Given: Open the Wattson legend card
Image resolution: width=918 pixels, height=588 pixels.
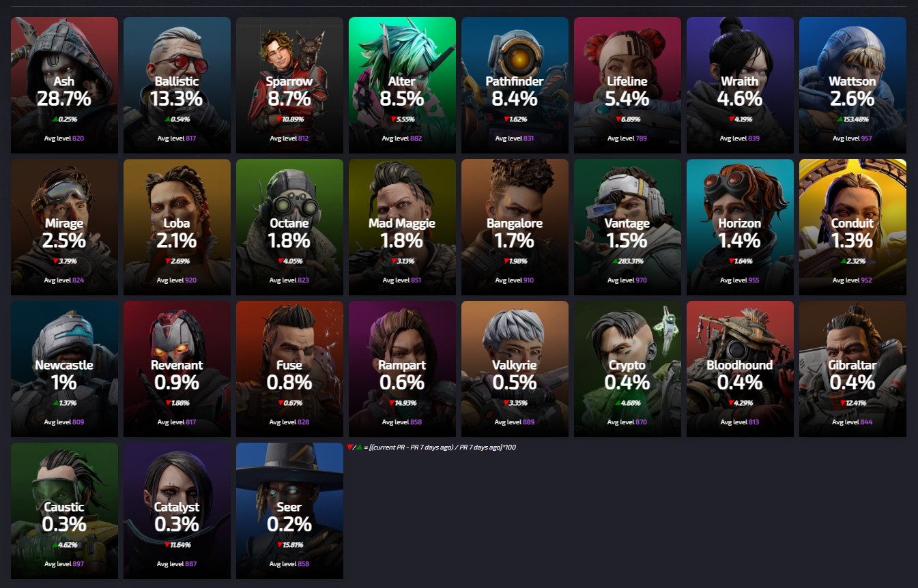Looking at the screenshot, I should coord(852,85).
